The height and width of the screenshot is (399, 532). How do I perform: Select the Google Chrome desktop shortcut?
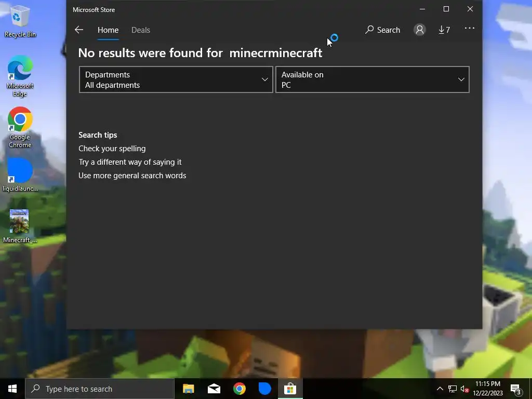[x=20, y=128]
